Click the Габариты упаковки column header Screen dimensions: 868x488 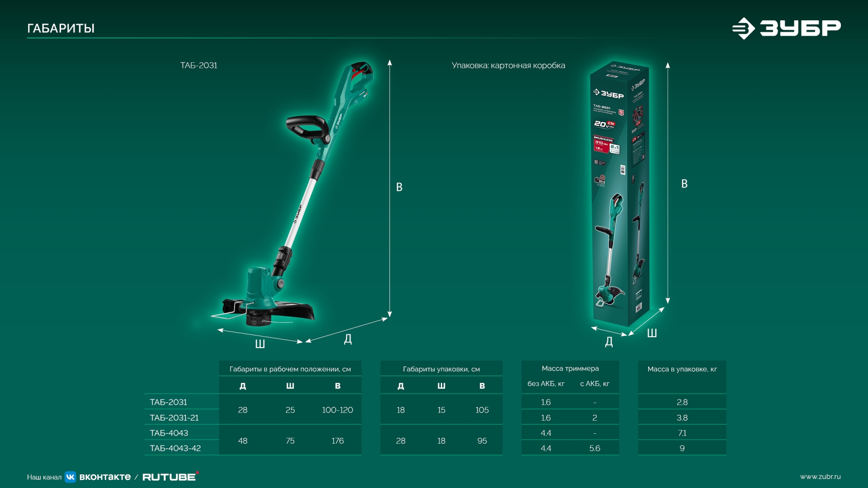(x=441, y=369)
